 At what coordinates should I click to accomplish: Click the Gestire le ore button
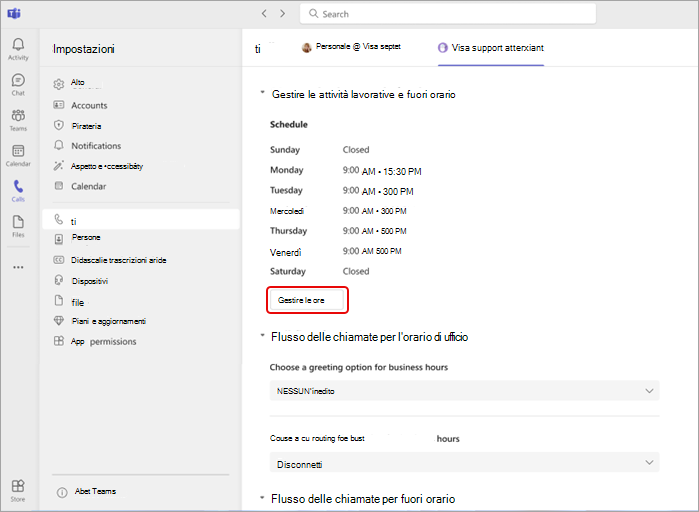[307, 300]
